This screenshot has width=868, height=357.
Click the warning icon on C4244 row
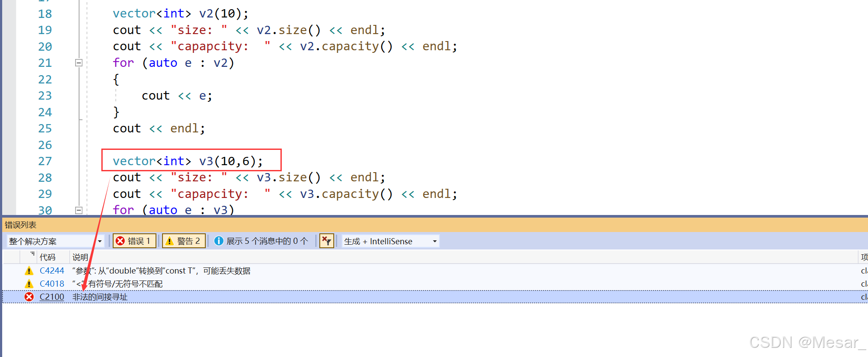click(x=29, y=271)
